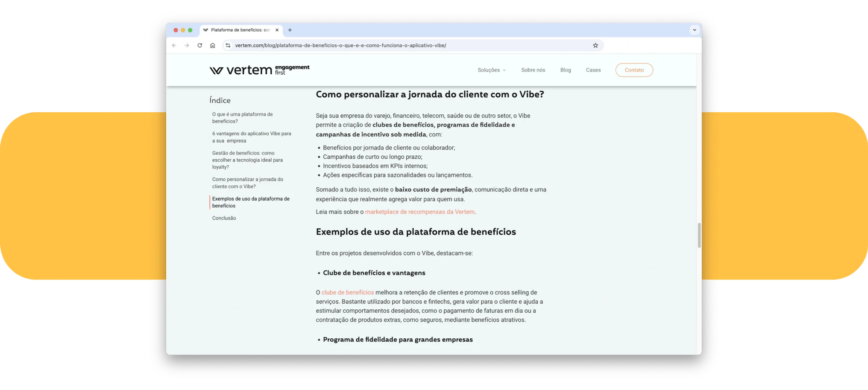Go to Sobre nós page

pyautogui.click(x=533, y=70)
